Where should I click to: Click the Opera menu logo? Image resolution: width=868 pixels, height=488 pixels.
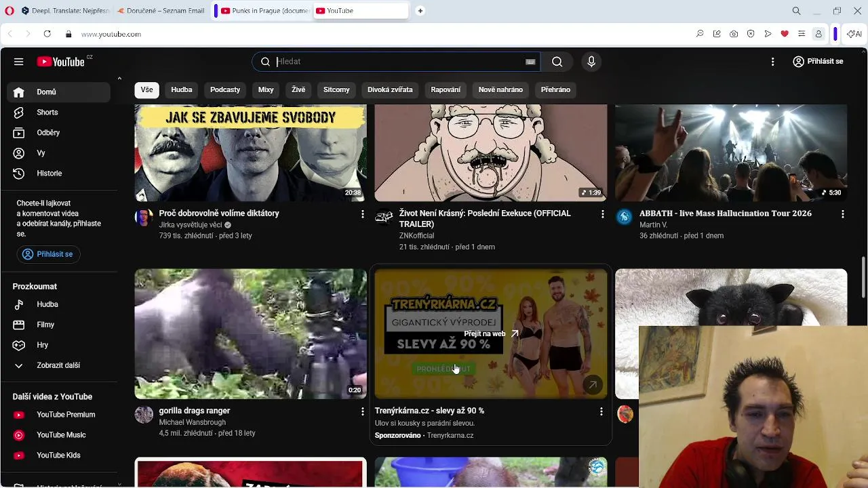(9, 11)
